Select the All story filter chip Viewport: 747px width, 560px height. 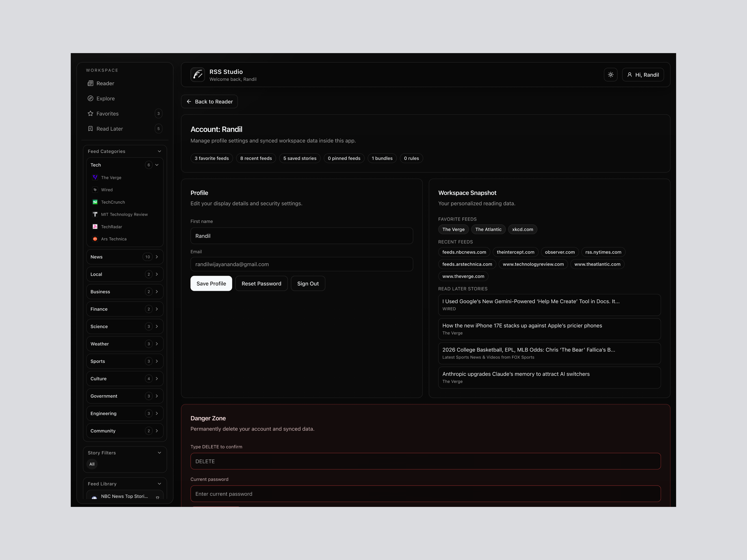click(x=92, y=464)
